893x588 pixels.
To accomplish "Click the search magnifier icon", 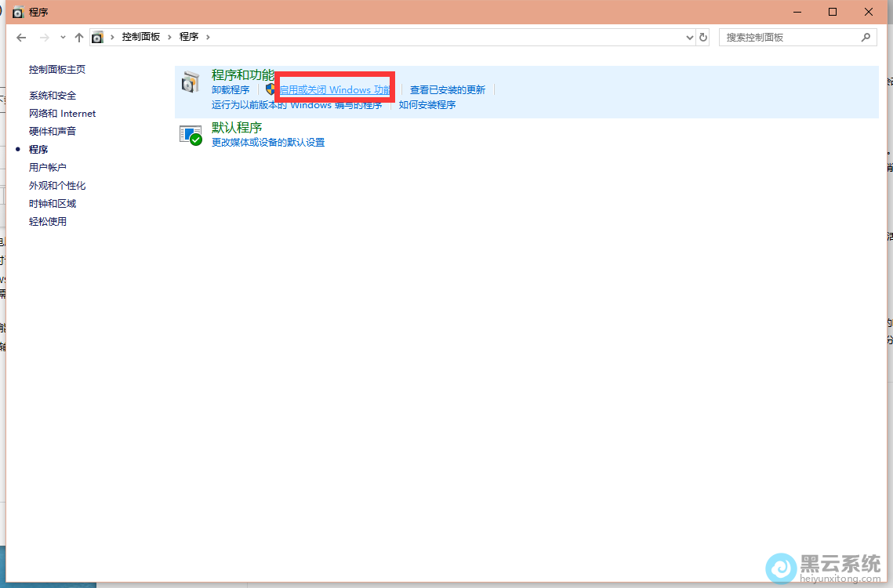I will pyautogui.click(x=865, y=37).
